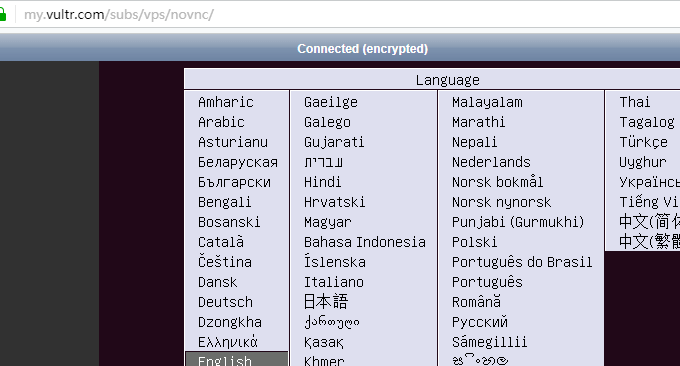Choose Dansk language
The height and width of the screenshot is (366, 680).
point(217,282)
